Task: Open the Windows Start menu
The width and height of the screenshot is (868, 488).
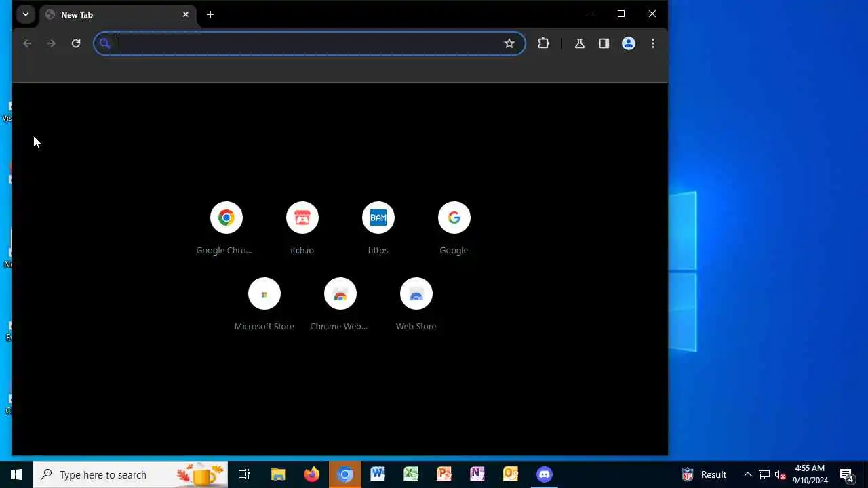Action: coord(16,474)
